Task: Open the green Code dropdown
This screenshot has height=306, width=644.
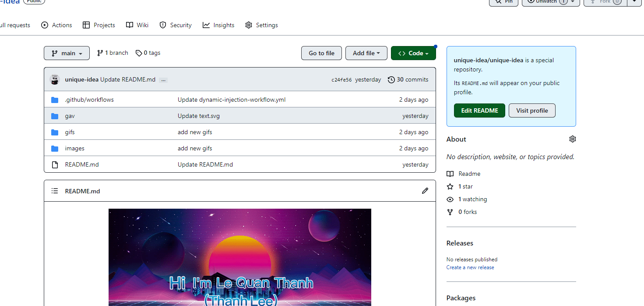Action: [x=413, y=53]
